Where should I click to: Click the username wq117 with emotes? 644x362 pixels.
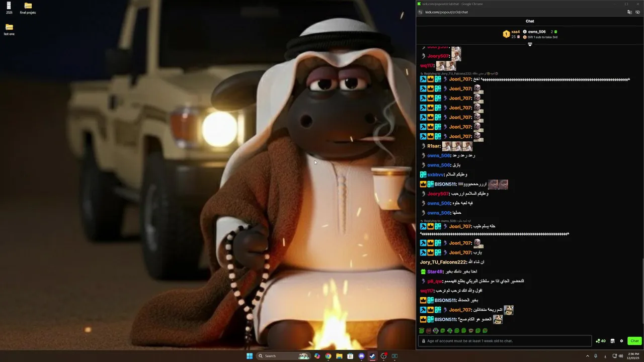tap(427, 66)
